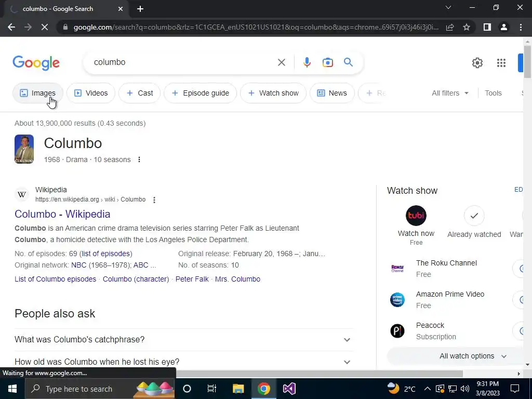The width and height of the screenshot is (532, 399).
Task: Switch to Videos results
Action: [90, 93]
